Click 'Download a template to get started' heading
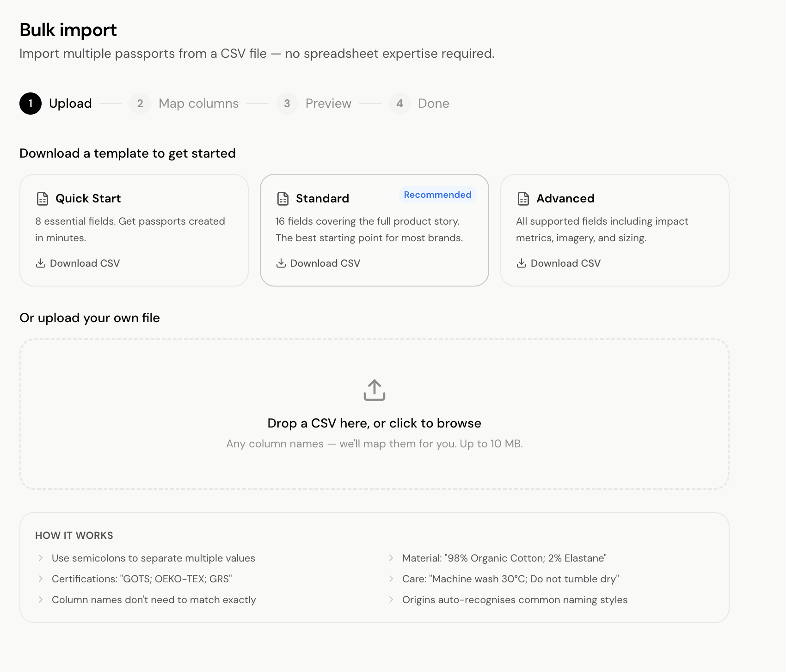The height and width of the screenshot is (672, 786). (128, 153)
